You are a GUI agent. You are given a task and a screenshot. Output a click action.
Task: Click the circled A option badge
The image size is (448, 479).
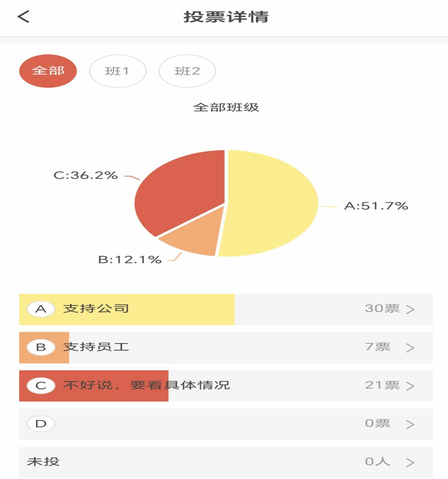click(41, 309)
